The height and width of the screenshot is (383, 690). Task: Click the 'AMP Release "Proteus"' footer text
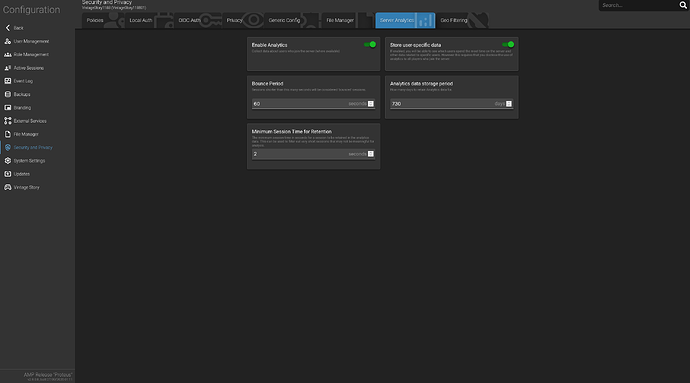[x=48, y=375]
